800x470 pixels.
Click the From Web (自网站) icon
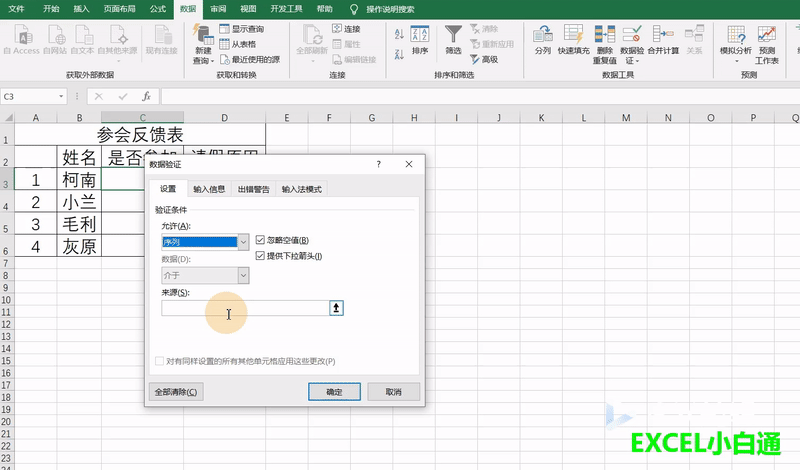pos(55,40)
